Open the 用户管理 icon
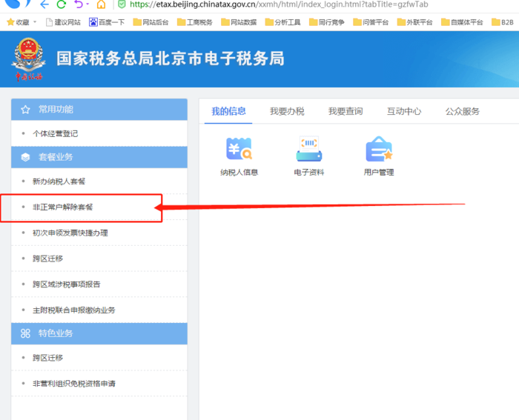 coord(379,149)
